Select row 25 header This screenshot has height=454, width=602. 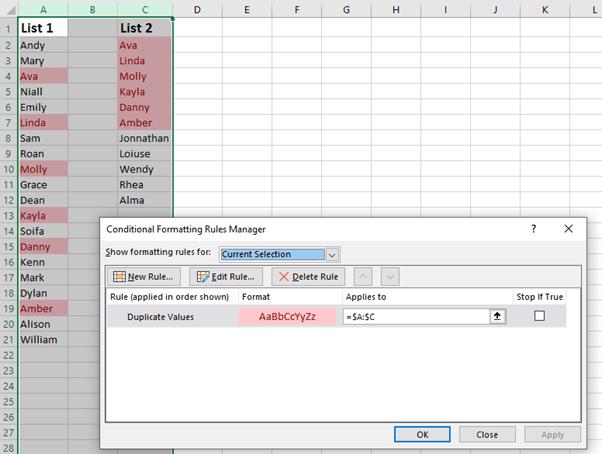tap(8, 401)
